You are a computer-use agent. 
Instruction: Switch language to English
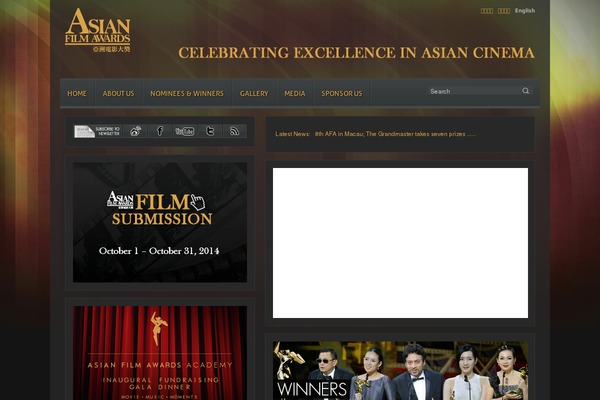pos(525,11)
